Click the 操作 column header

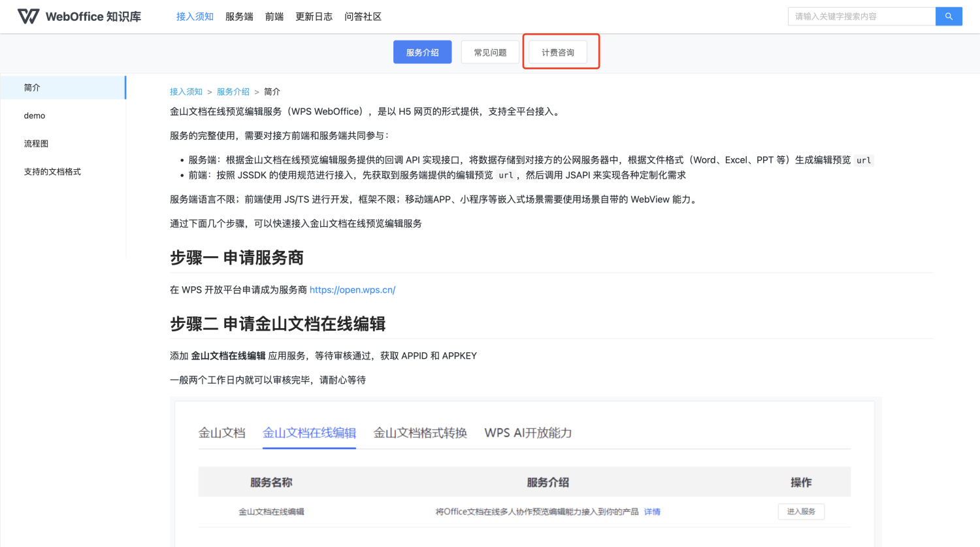[x=801, y=482]
